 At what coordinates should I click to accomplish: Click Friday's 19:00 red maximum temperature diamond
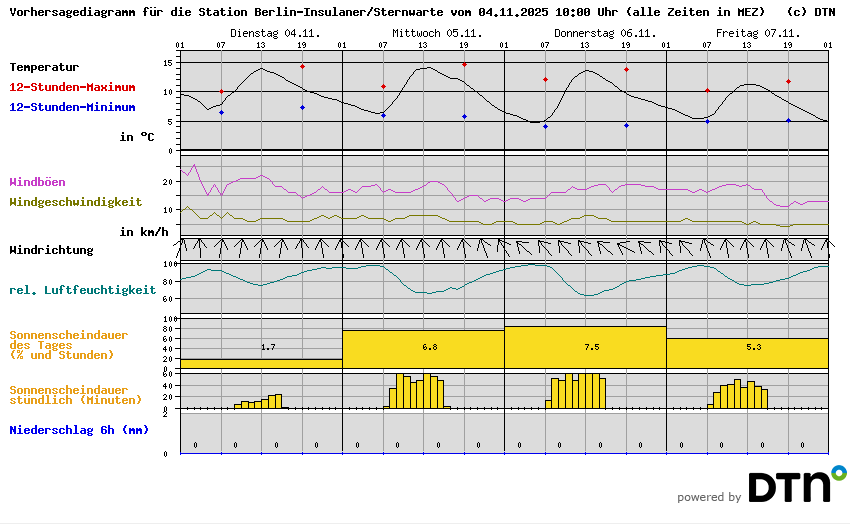point(788,81)
